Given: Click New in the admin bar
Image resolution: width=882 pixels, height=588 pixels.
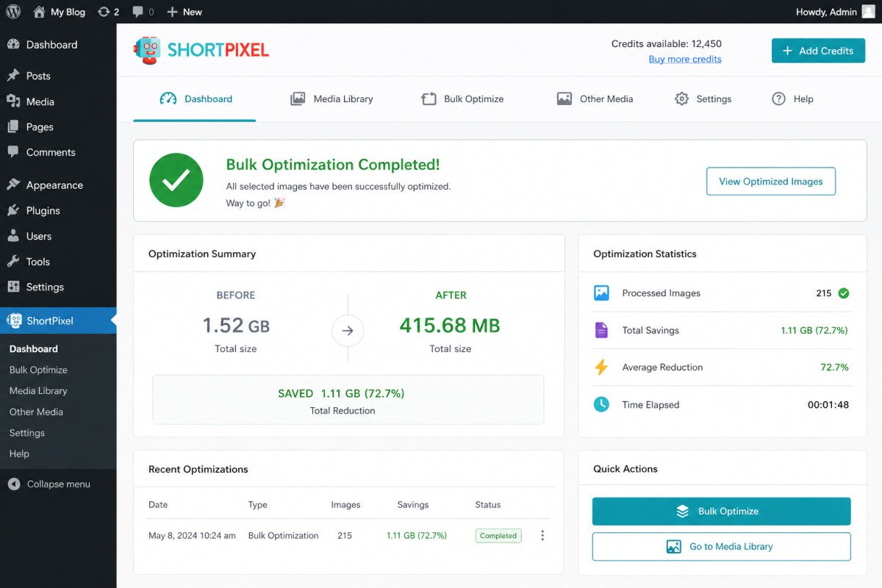Looking at the screenshot, I should pos(184,12).
